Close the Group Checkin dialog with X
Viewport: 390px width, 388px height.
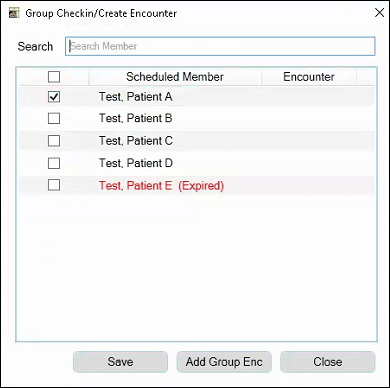379,13
